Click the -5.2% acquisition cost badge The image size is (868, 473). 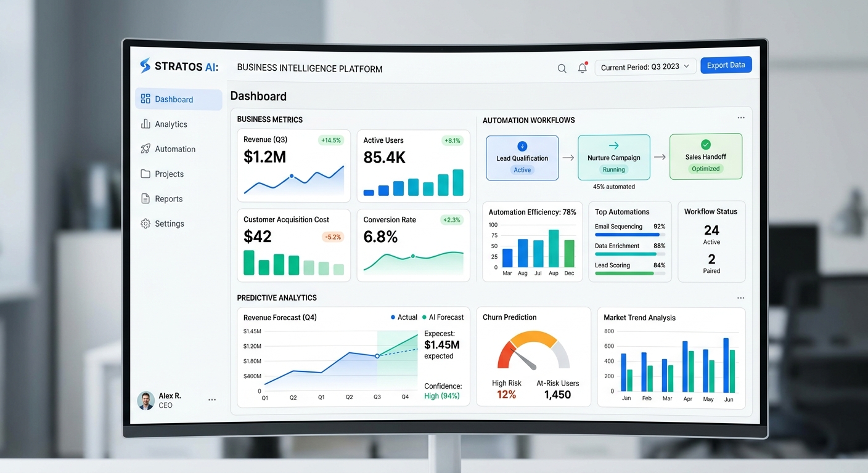pos(332,237)
